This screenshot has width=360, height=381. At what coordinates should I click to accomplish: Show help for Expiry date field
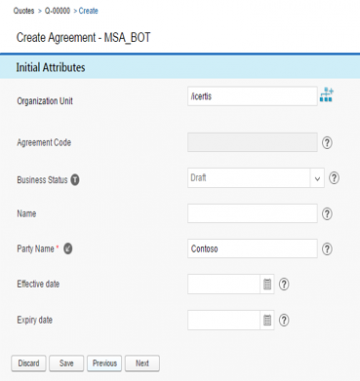click(x=284, y=320)
